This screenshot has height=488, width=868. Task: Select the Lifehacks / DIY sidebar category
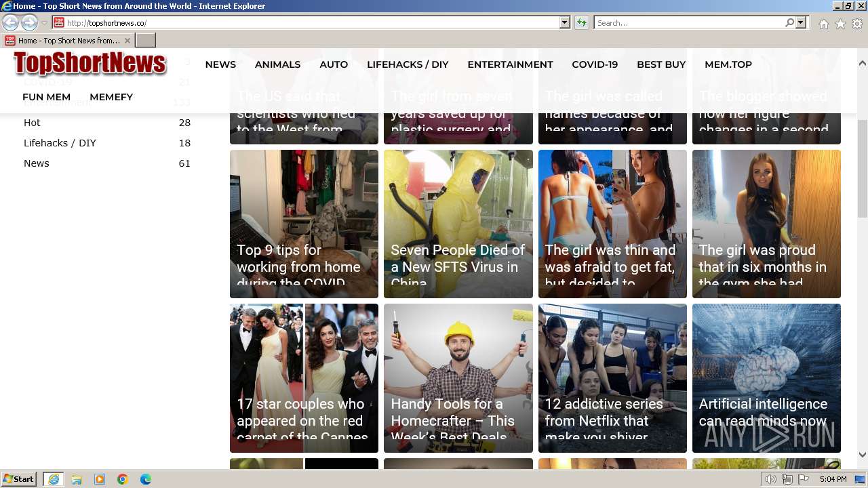[x=60, y=143]
